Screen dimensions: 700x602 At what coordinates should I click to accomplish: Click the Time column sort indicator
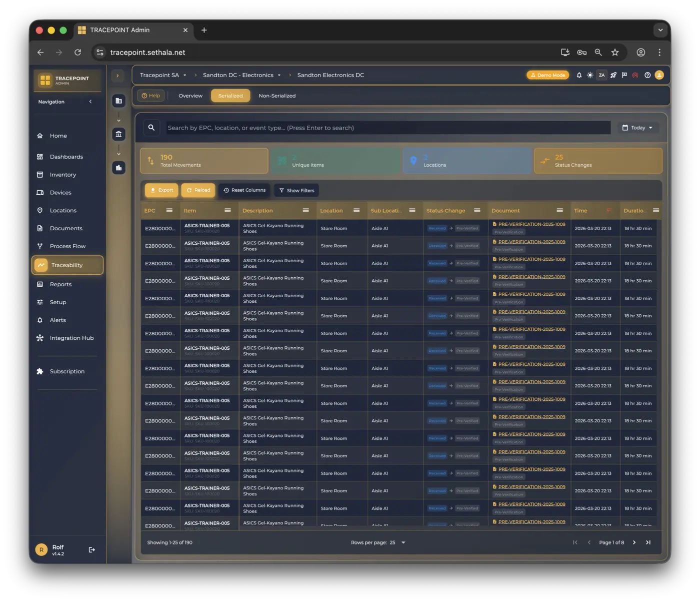pos(609,211)
